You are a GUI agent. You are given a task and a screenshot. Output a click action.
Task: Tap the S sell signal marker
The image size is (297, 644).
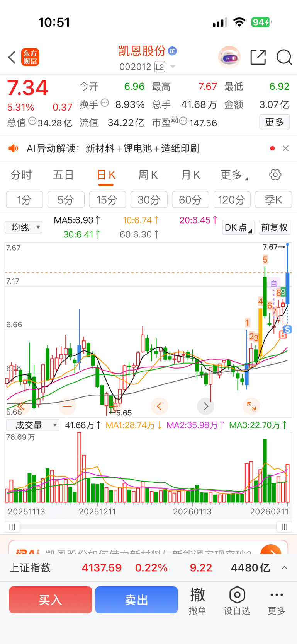(x=287, y=330)
